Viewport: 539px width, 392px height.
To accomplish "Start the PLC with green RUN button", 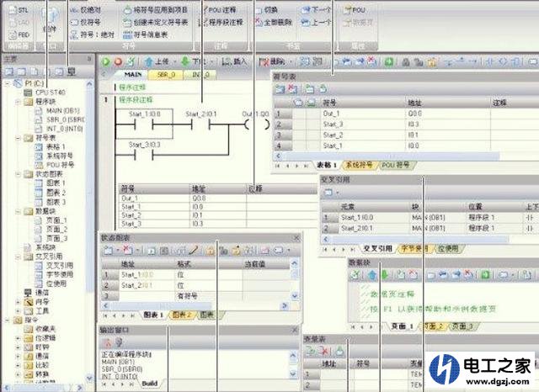I will tap(106, 61).
